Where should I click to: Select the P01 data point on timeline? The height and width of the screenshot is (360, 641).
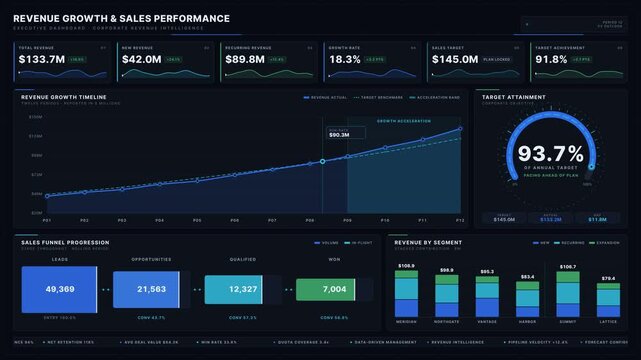click(47, 196)
